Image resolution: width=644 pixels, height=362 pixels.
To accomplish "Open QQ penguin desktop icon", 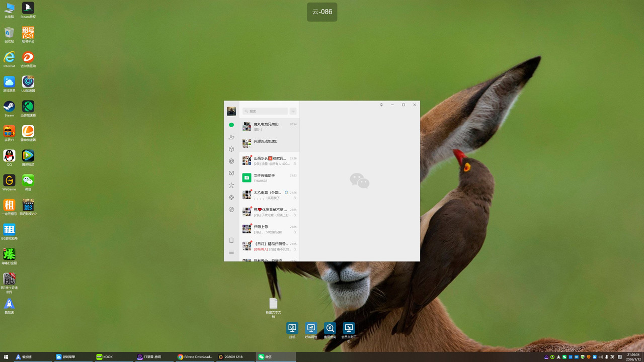I will 9,158.
